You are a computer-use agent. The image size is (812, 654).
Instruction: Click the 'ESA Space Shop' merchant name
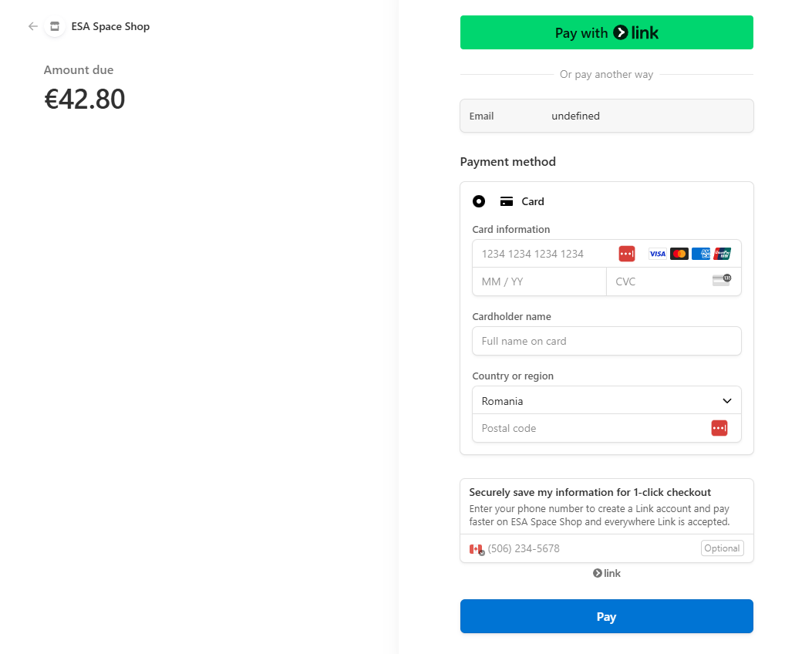coord(110,26)
